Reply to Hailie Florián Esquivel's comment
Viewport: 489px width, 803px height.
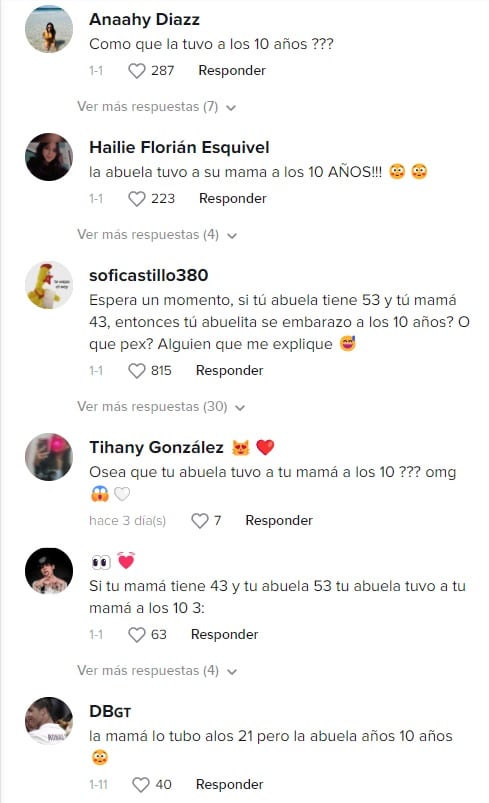tap(232, 199)
